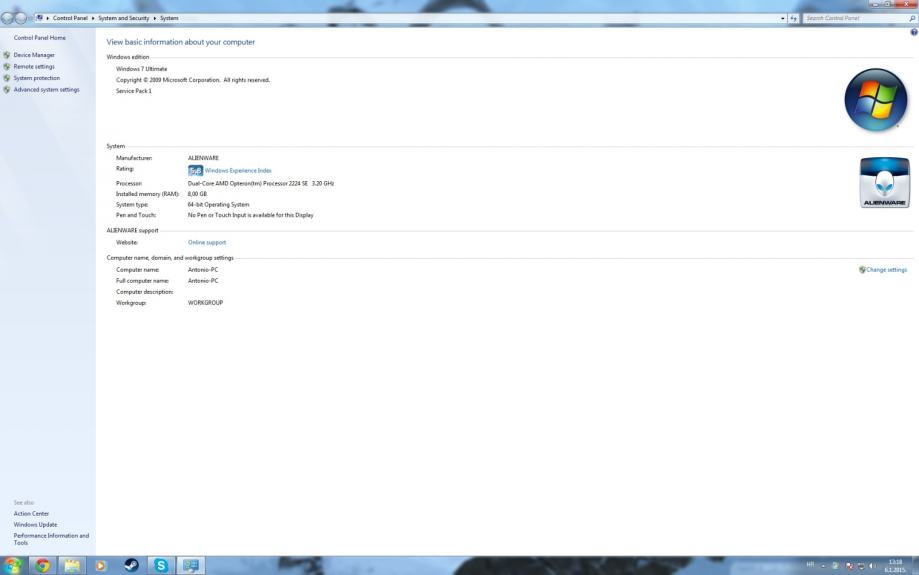Click the Service Pack 1 text

[x=134, y=91]
